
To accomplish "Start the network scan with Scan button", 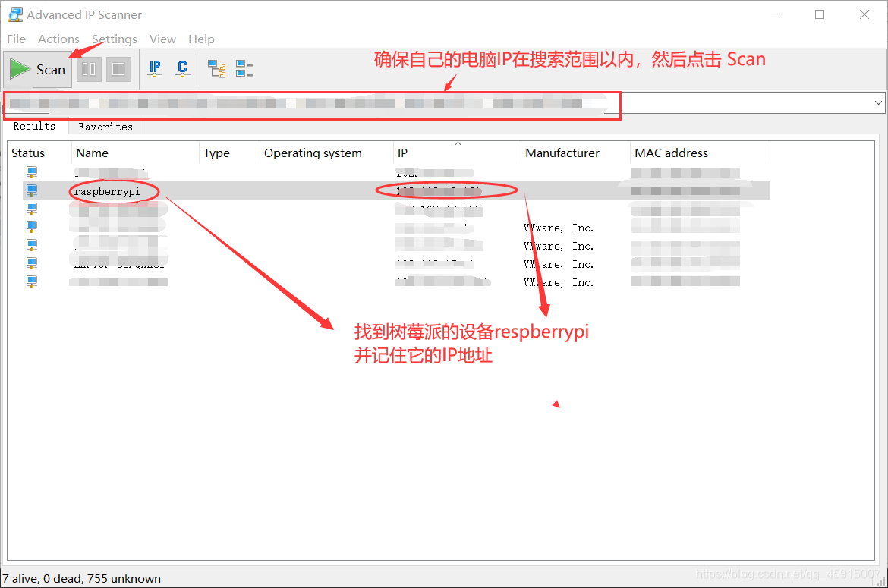I will click(38, 70).
